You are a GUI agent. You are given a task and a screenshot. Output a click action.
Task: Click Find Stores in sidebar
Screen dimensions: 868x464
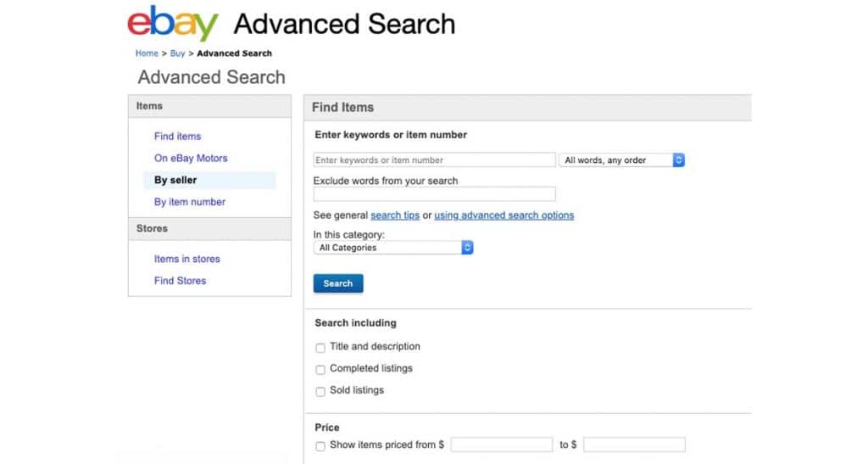[x=180, y=281]
